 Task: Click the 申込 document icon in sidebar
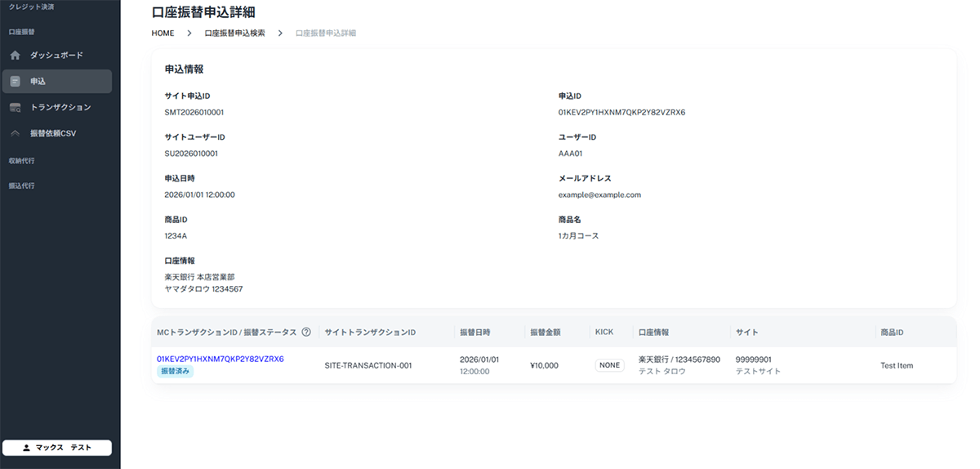15,82
